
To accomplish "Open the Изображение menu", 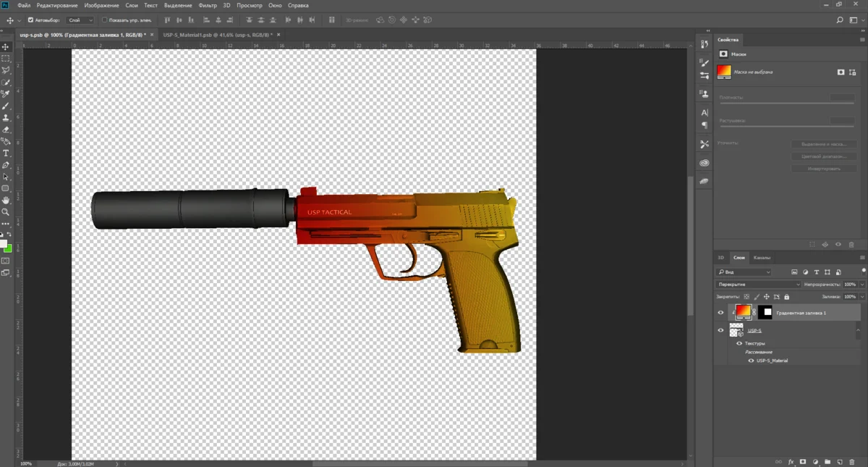I will coord(101,5).
